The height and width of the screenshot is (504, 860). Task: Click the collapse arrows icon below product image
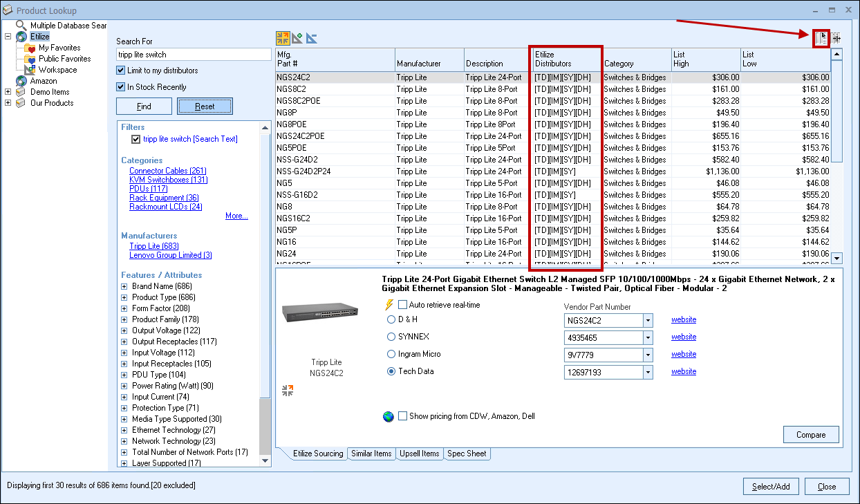288,391
